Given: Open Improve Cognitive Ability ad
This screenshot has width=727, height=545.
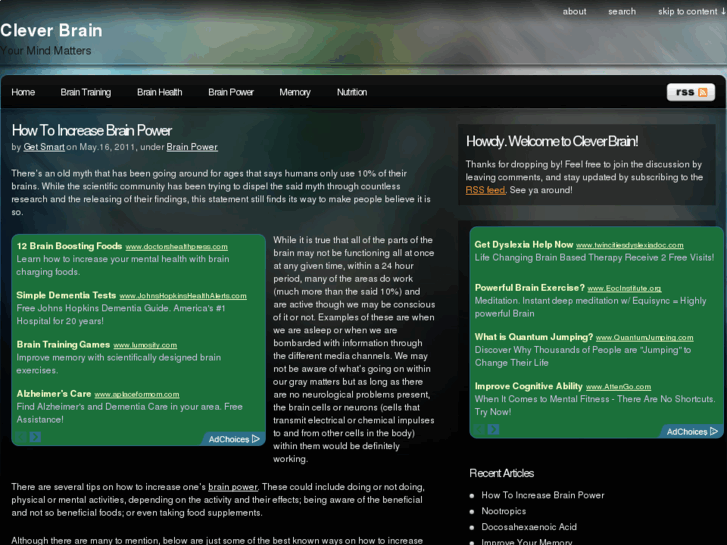Looking at the screenshot, I should 529,386.
